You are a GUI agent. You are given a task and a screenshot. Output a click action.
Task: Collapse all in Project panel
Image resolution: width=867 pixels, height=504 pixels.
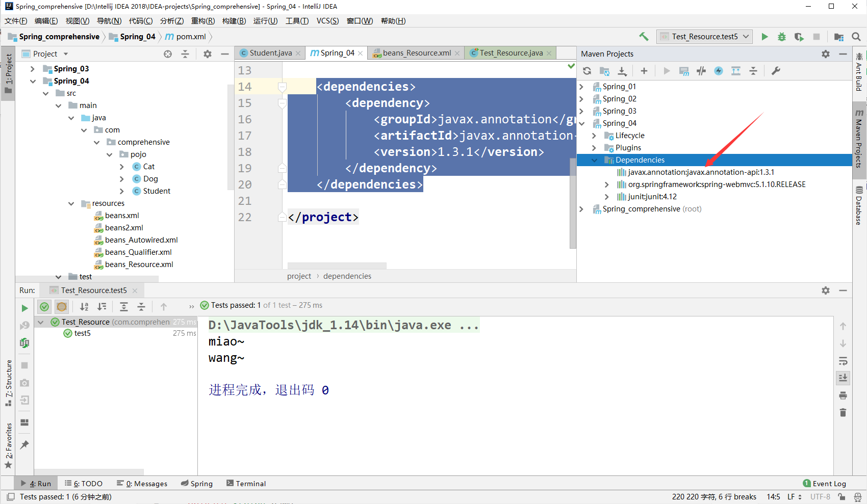(x=185, y=54)
